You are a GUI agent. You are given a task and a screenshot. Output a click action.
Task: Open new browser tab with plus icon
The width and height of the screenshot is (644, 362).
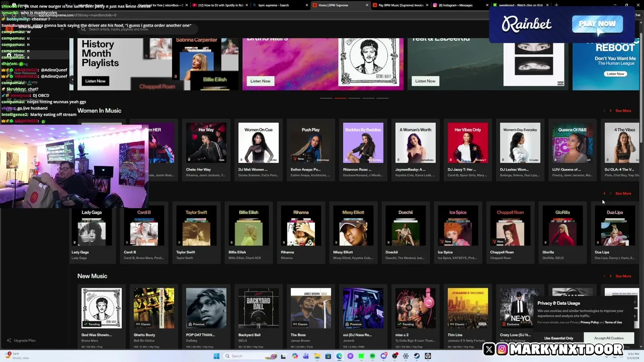(556, 5)
